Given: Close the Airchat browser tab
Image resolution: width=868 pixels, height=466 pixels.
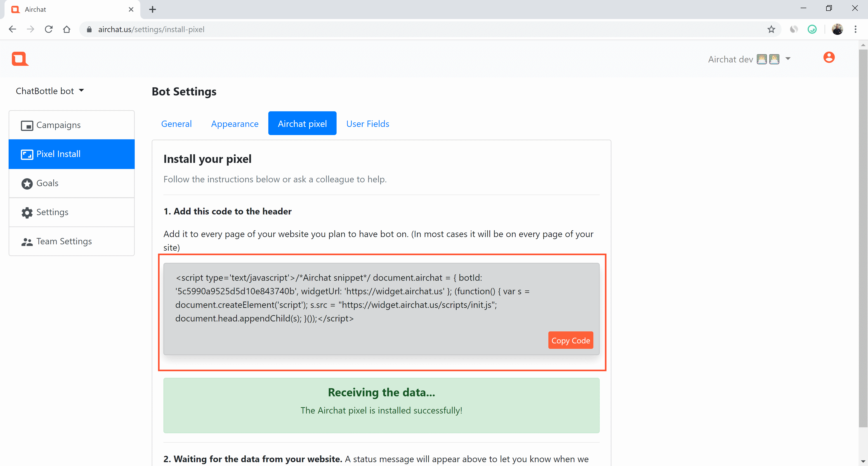Looking at the screenshot, I should click(131, 10).
